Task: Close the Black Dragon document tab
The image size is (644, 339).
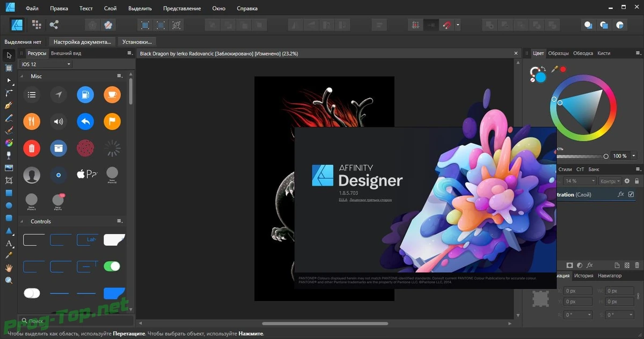Action: point(516,54)
